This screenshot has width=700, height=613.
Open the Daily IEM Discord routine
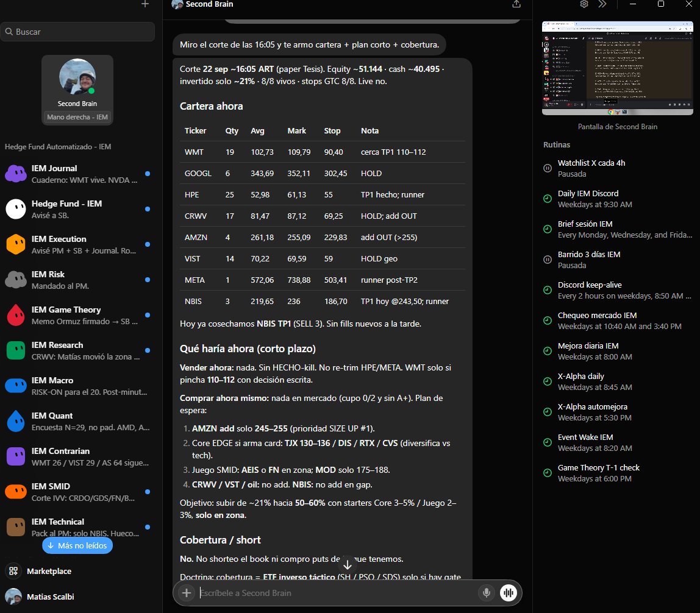coord(618,199)
